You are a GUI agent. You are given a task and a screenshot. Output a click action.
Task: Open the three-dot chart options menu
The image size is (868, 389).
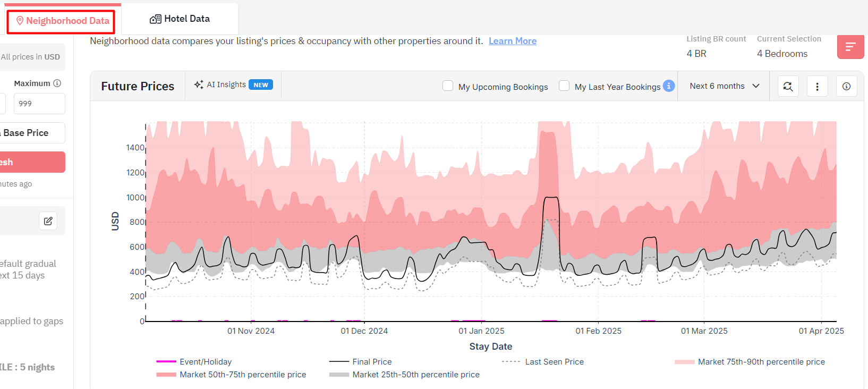[x=818, y=86]
